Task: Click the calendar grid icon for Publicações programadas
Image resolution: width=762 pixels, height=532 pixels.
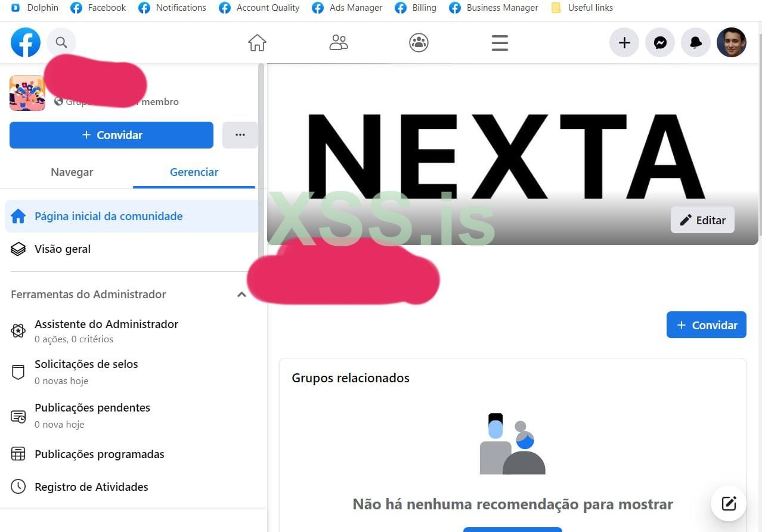Action: pyautogui.click(x=18, y=454)
